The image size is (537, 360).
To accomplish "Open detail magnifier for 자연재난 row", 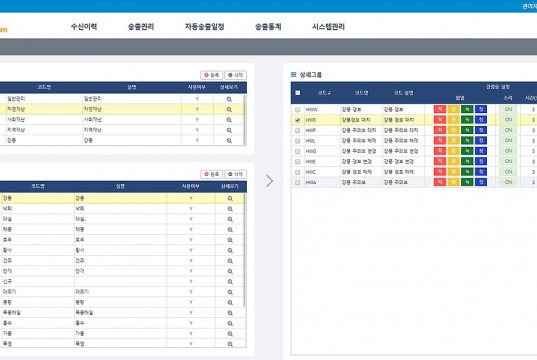I will pyautogui.click(x=229, y=110).
